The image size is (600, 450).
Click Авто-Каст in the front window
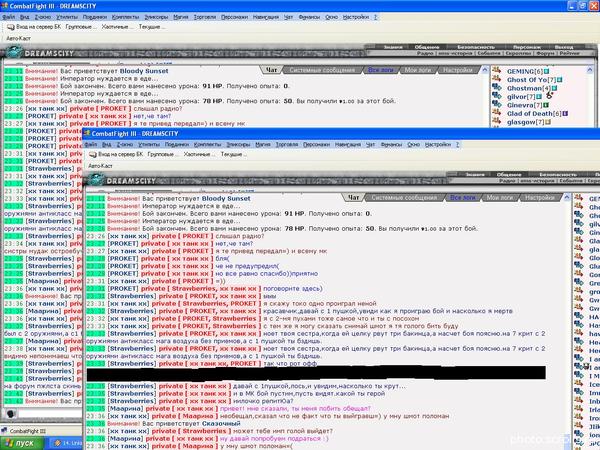[100, 166]
